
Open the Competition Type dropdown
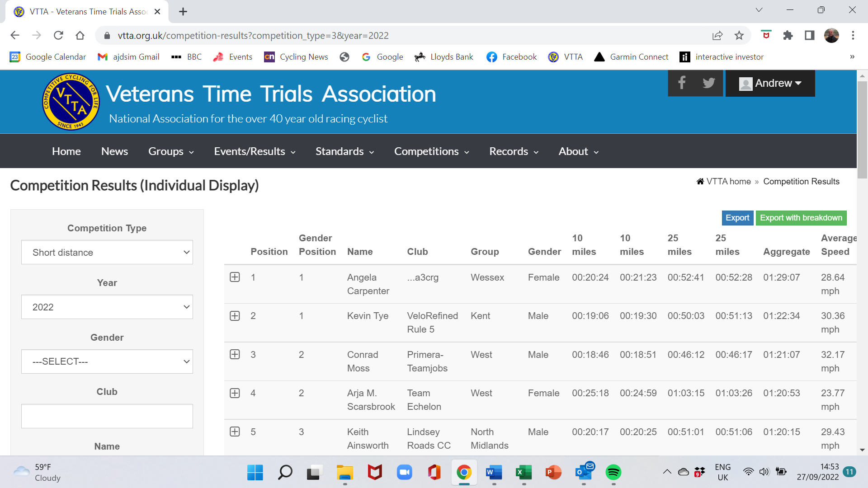pyautogui.click(x=107, y=252)
